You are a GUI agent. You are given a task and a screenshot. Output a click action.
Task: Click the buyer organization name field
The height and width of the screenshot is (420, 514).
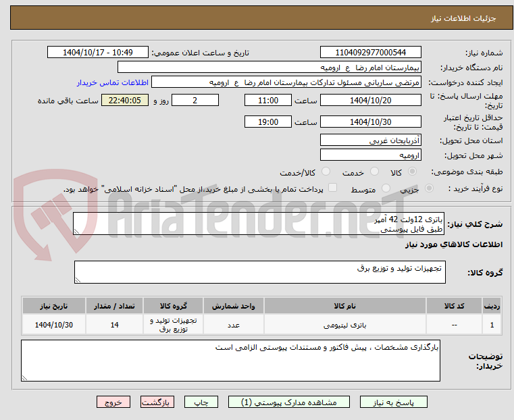click(269, 68)
